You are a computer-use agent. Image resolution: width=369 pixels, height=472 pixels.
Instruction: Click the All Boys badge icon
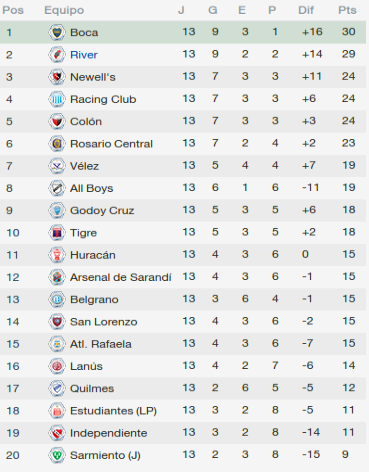pyautogui.click(x=57, y=188)
